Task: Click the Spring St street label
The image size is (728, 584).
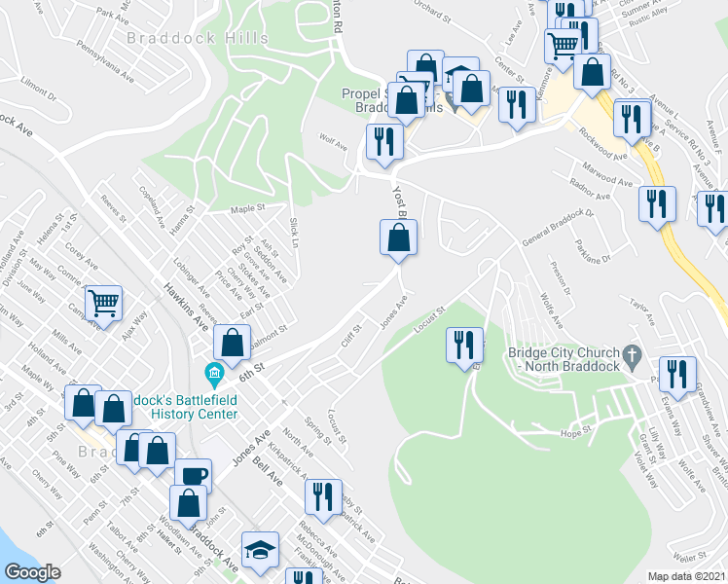Action: 318,431
